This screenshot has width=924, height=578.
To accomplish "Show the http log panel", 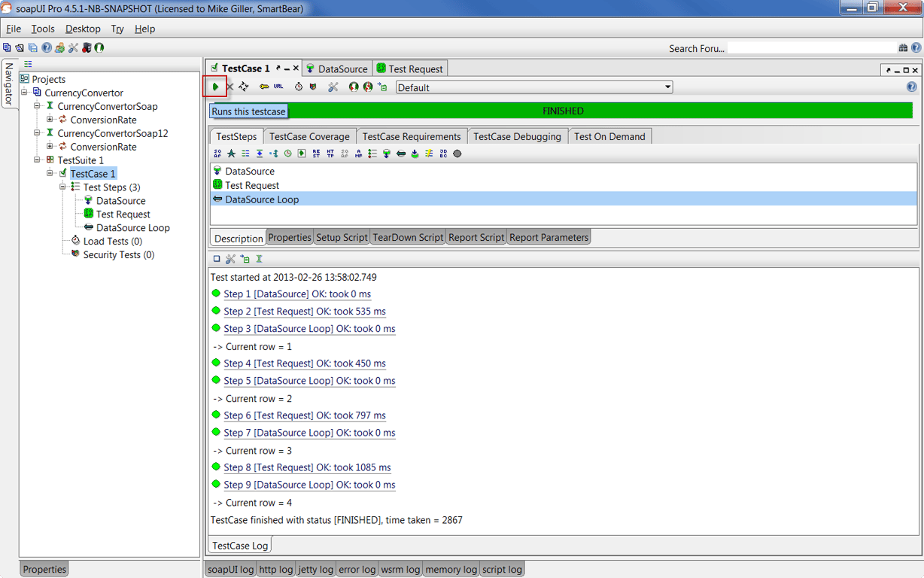I will point(276,569).
